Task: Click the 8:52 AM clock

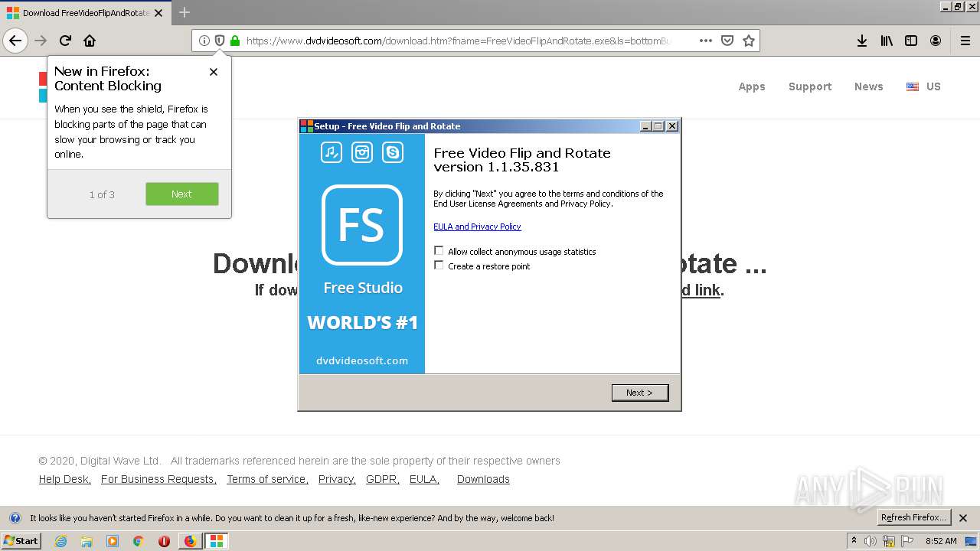Action: [941, 541]
